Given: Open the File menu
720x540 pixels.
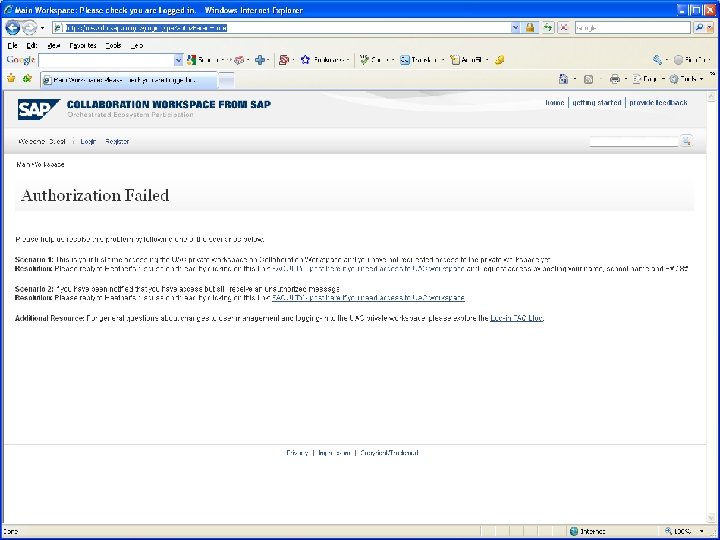Looking at the screenshot, I should (x=12, y=45).
